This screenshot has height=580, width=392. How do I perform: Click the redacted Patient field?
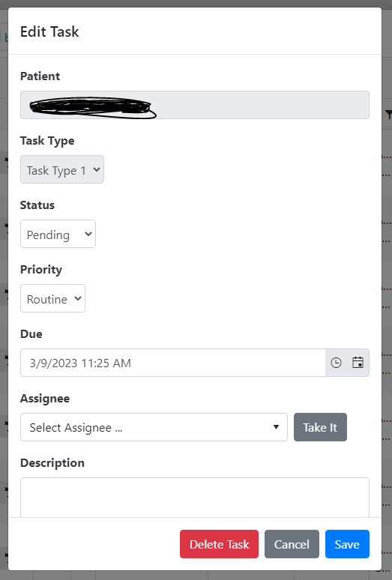pyautogui.click(x=195, y=105)
